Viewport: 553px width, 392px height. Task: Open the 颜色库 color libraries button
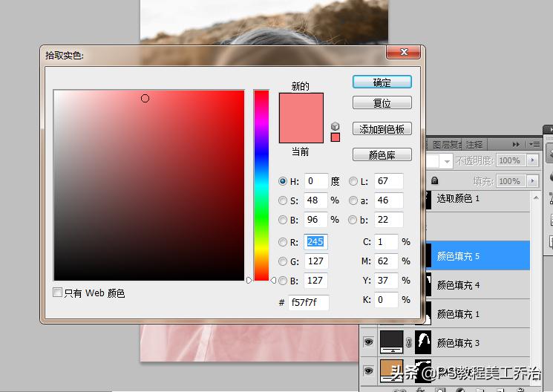(382, 154)
